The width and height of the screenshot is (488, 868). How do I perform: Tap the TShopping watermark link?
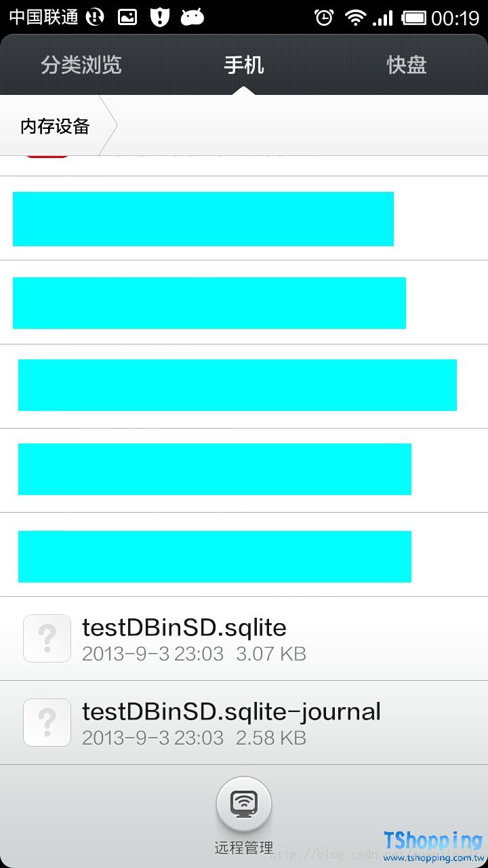(432, 845)
